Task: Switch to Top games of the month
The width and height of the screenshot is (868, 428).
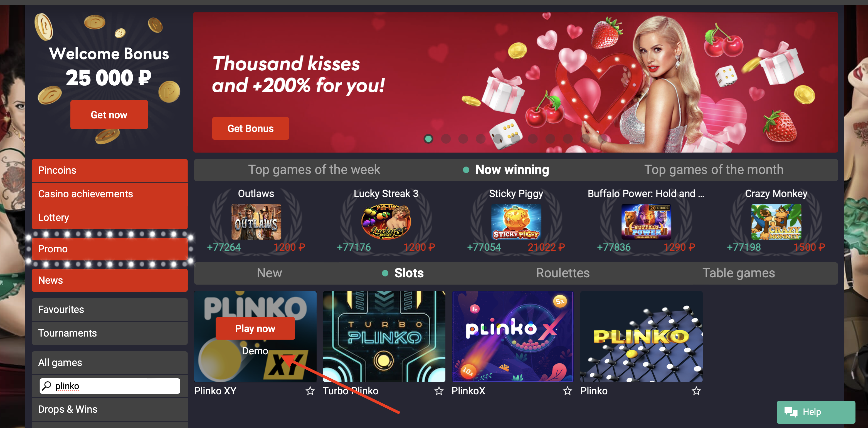Action: [x=714, y=170]
